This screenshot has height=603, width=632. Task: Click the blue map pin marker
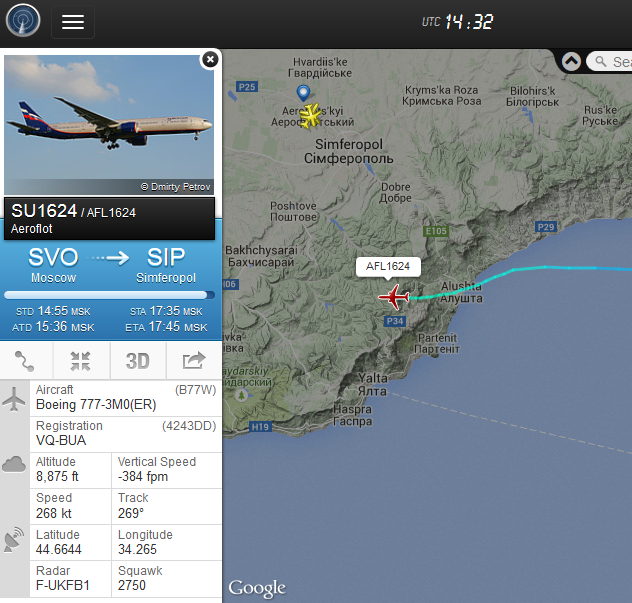tap(303, 93)
